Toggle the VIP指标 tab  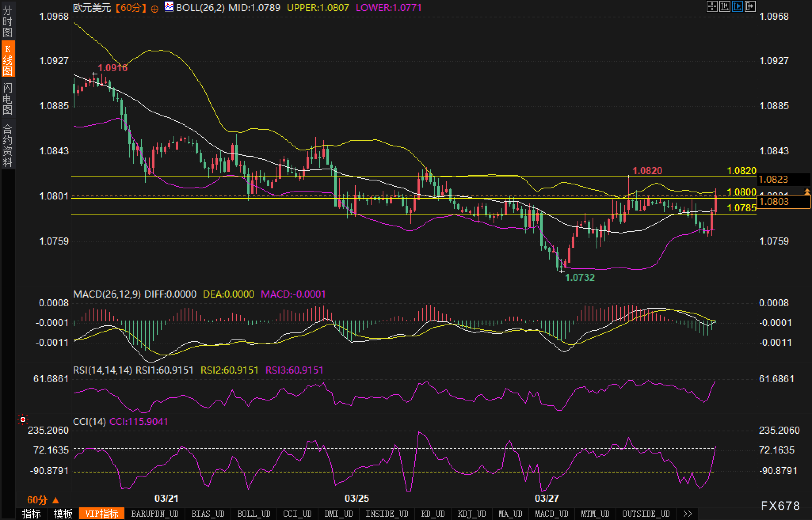(x=102, y=514)
